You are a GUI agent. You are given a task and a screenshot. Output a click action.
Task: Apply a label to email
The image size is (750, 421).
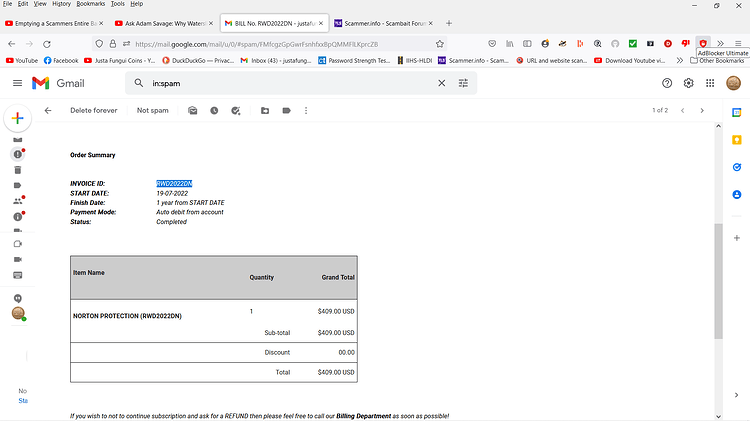[x=286, y=111]
